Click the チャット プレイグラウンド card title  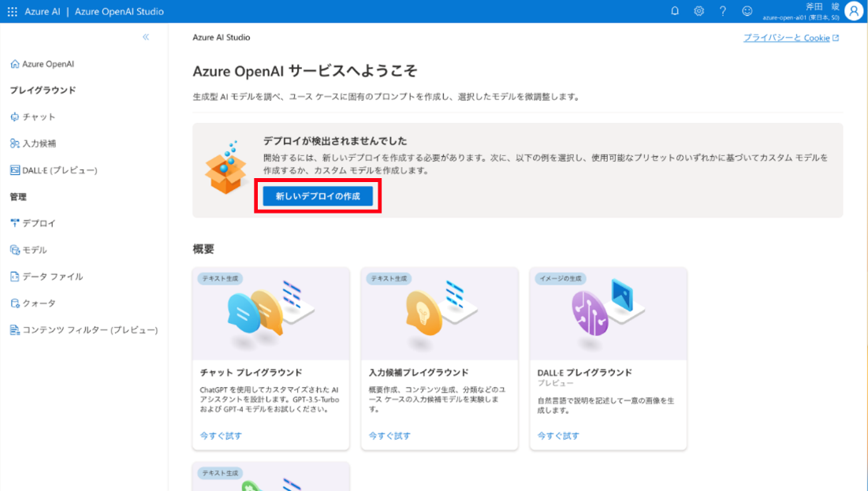251,373
